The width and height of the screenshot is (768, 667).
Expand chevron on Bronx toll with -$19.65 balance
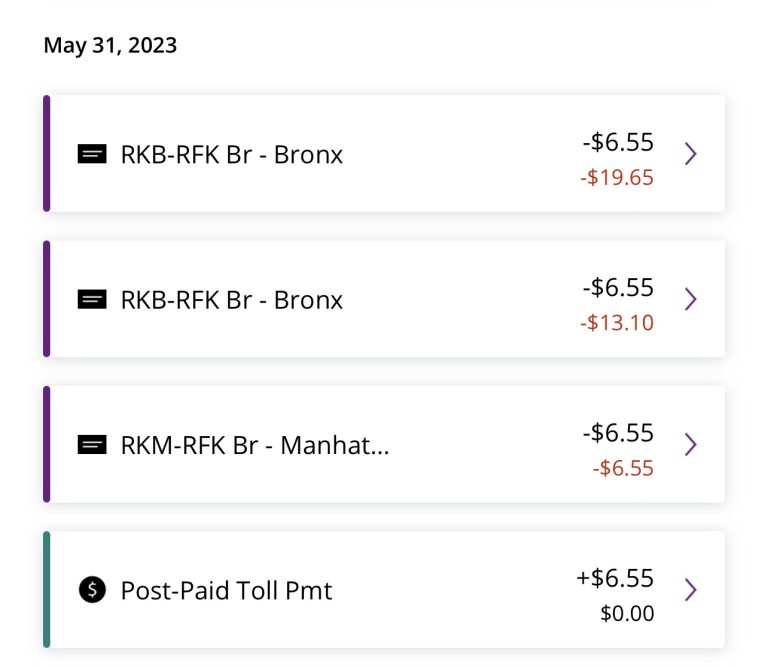tap(691, 154)
